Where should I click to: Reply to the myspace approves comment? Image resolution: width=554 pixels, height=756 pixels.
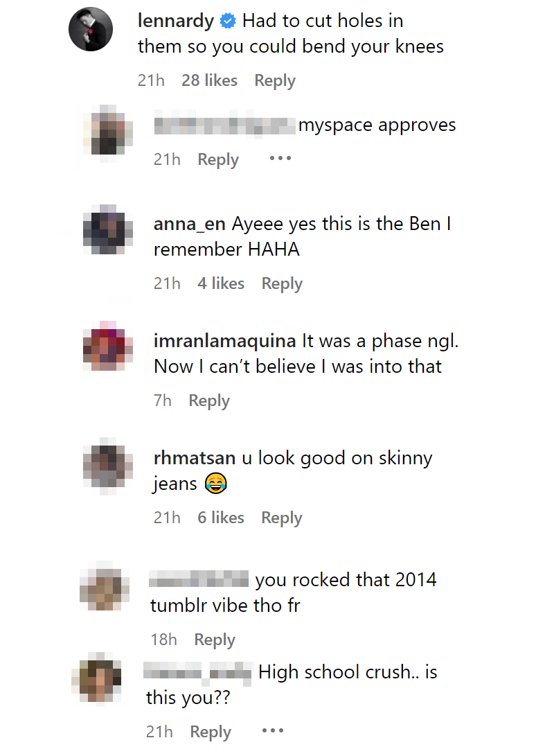point(217,159)
